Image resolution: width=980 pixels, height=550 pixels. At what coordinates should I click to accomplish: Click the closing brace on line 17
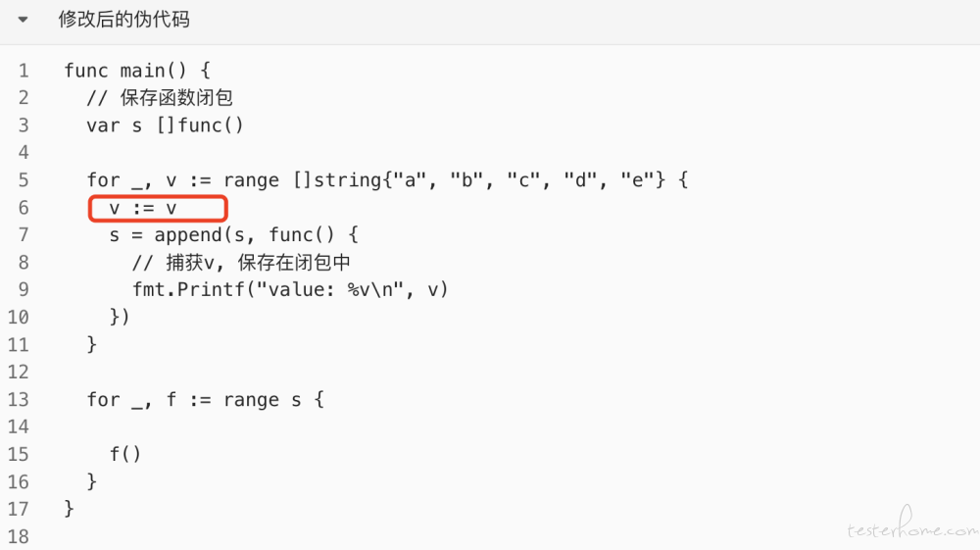(69, 509)
